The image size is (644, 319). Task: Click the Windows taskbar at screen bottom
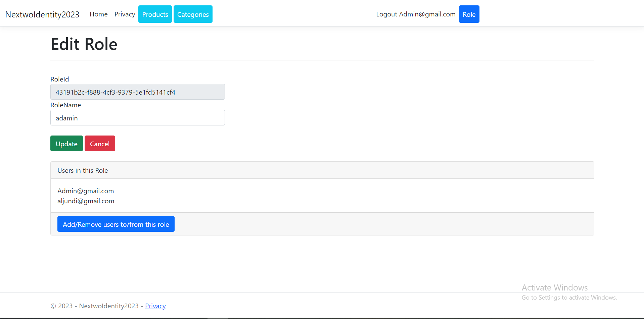tap(322, 317)
